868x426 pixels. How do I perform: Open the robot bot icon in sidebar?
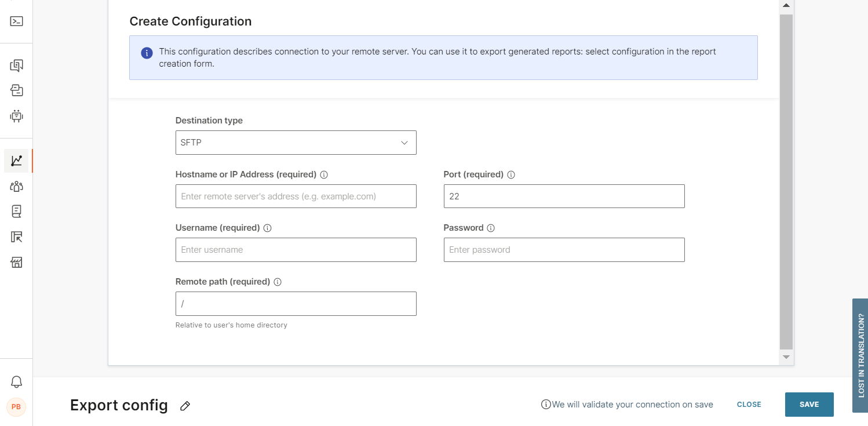(16, 116)
